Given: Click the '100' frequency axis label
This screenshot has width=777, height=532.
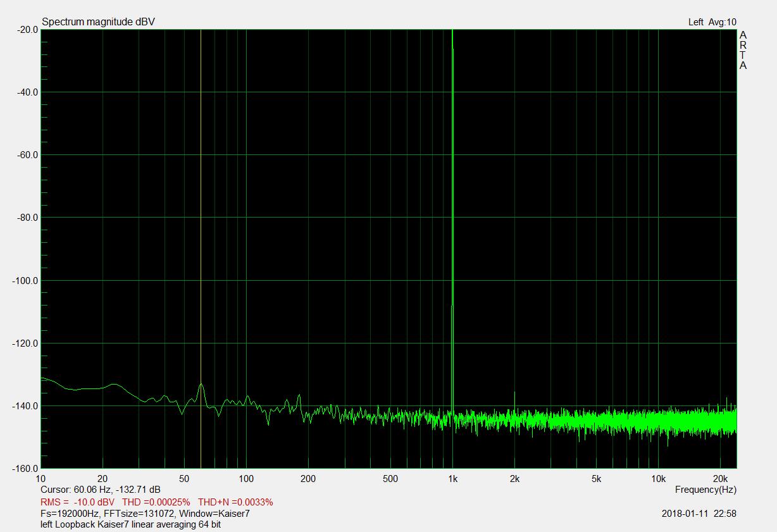Looking at the screenshot, I should (246, 479).
